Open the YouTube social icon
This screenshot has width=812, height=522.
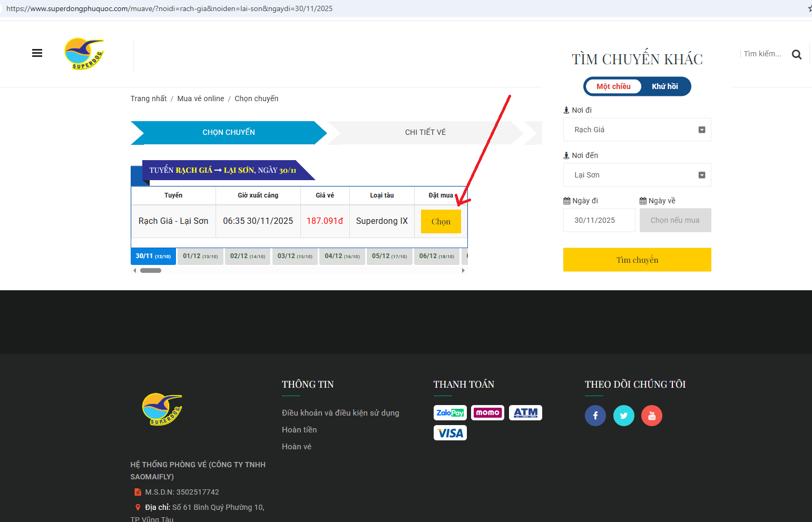[651, 416]
